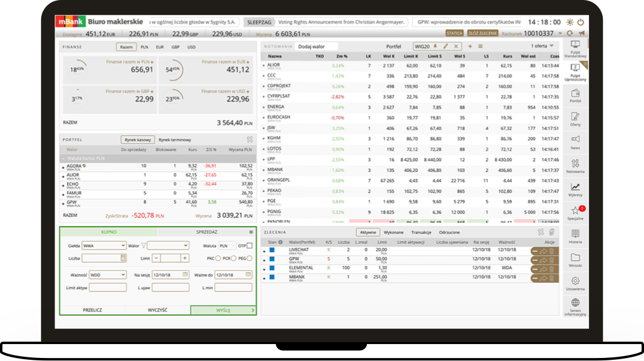Image resolution: width=644 pixels, height=361 pixels.
Task: Pin the WIG20 watchlist
Action: coord(435,47)
